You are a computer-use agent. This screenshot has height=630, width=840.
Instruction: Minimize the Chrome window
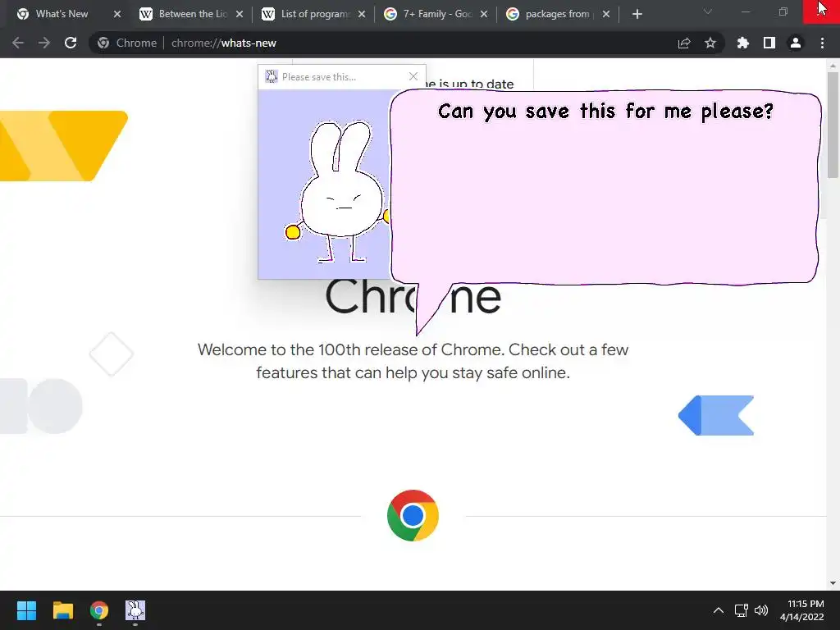click(745, 11)
